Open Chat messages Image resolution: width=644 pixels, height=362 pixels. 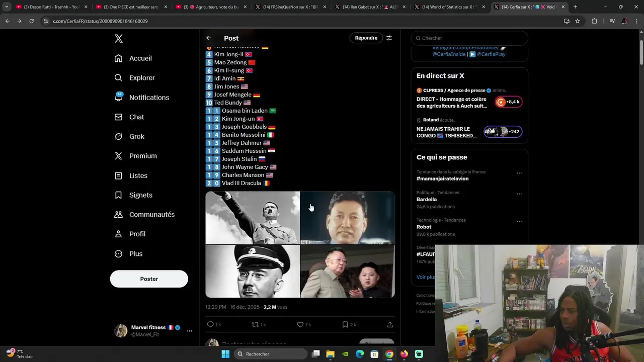129,117
